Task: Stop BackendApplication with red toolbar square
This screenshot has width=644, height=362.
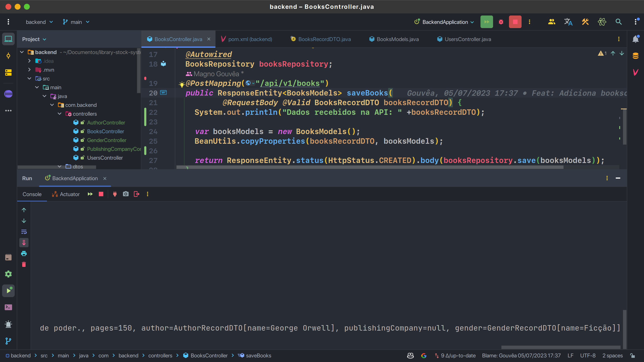Action: 515,22
